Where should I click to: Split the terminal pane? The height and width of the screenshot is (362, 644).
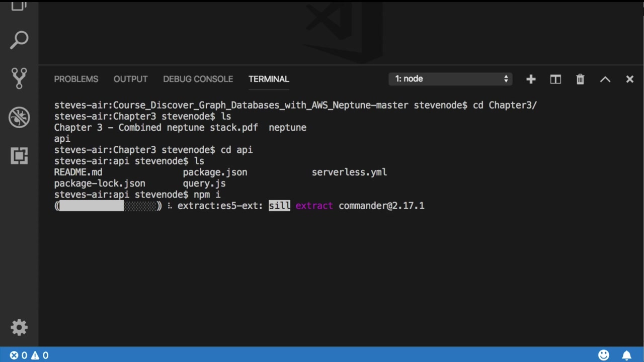tap(555, 79)
